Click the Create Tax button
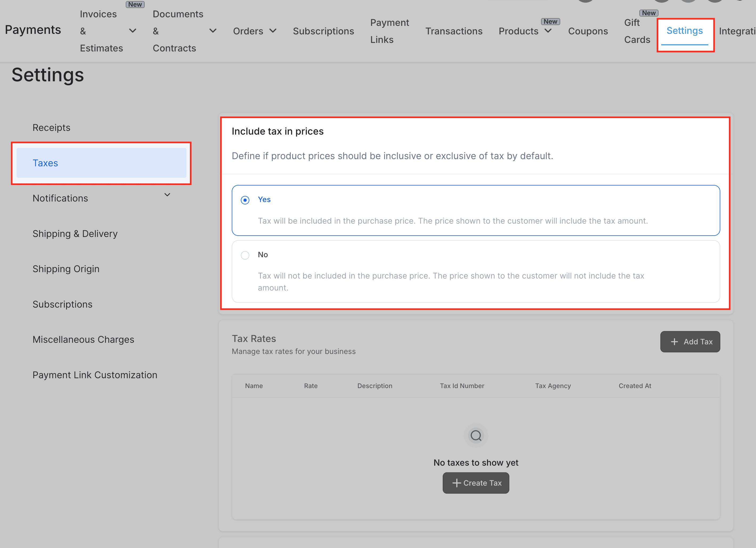This screenshot has height=548, width=756. 476,483
